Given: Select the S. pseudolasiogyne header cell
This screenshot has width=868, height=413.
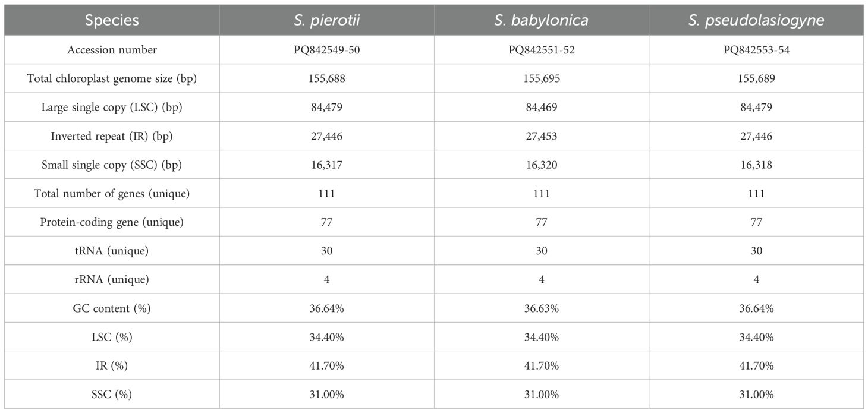Looking at the screenshot, I should 756,20.
